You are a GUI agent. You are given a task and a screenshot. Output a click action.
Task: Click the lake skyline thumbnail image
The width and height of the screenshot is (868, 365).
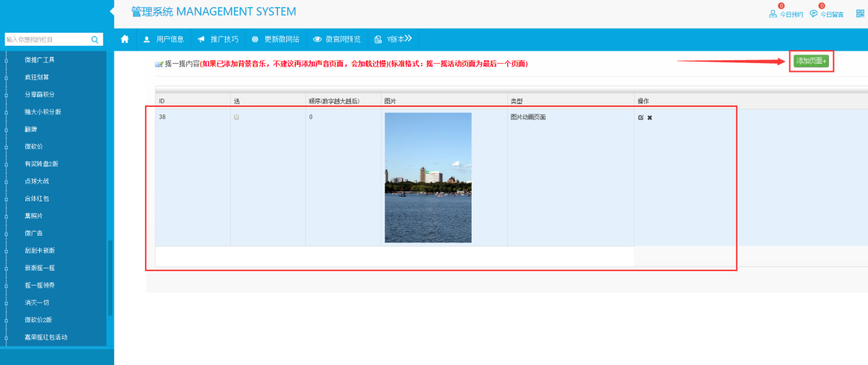click(428, 177)
